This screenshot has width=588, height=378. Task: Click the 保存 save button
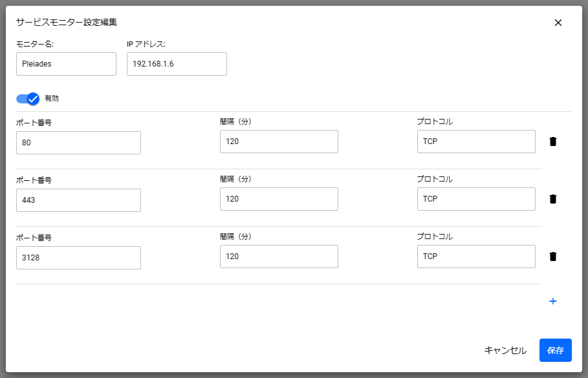pyautogui.click(x=555, y=350)
